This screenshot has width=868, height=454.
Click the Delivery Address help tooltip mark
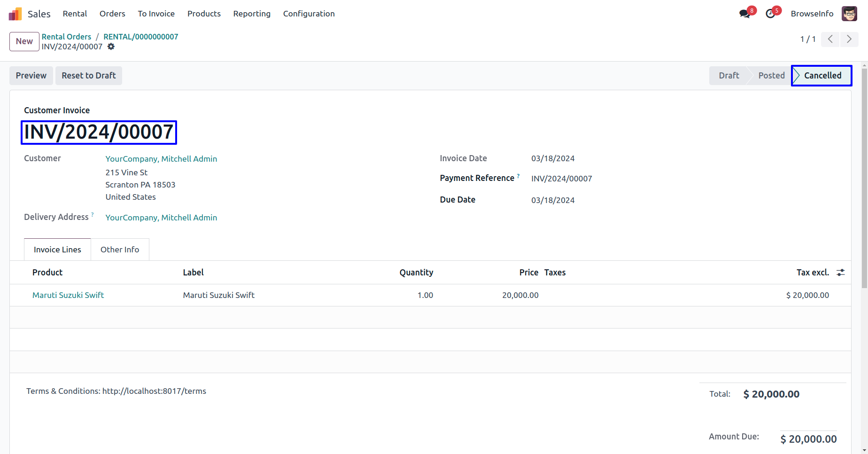93,214
